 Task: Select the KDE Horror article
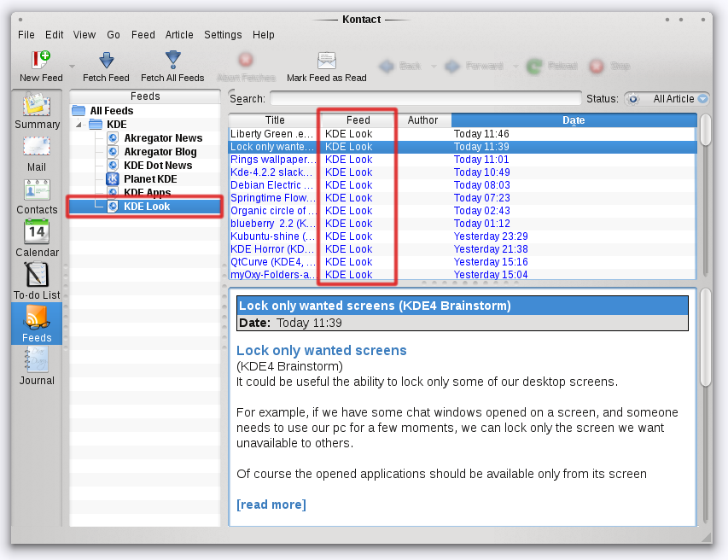pyautogui.click(x=463, y=249)
